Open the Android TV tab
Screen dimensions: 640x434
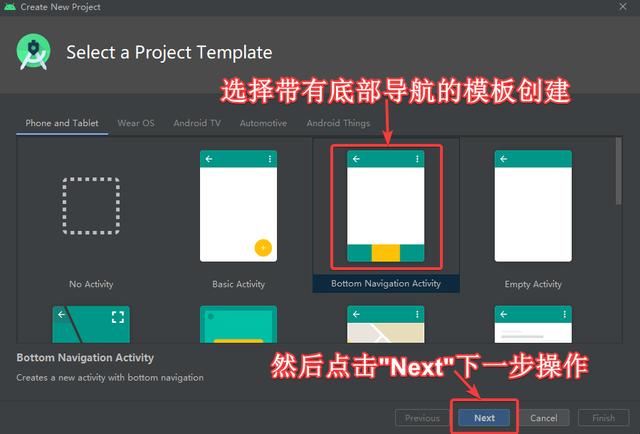[x=197, y=123]
